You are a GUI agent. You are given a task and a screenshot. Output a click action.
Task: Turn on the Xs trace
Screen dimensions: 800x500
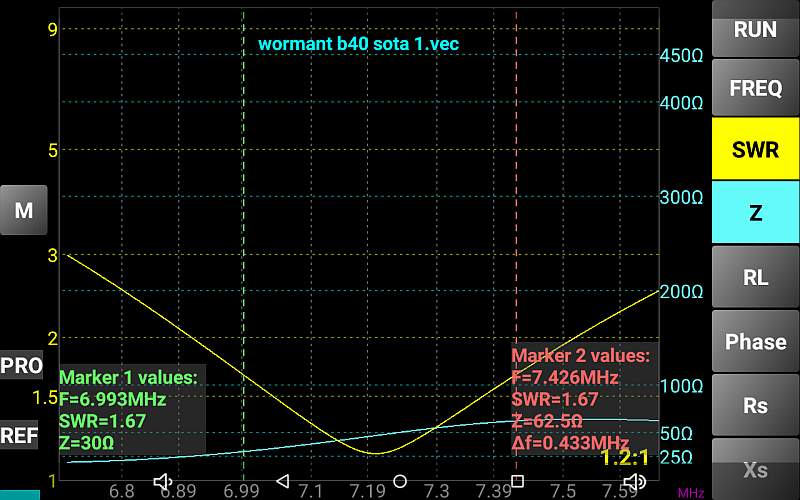[755, 468]
